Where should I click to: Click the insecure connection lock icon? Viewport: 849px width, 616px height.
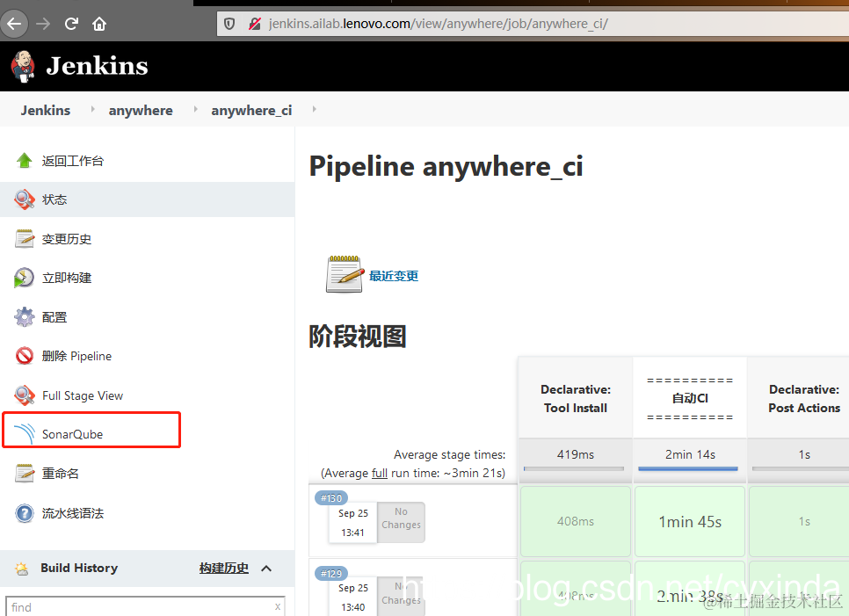[255, 24]
